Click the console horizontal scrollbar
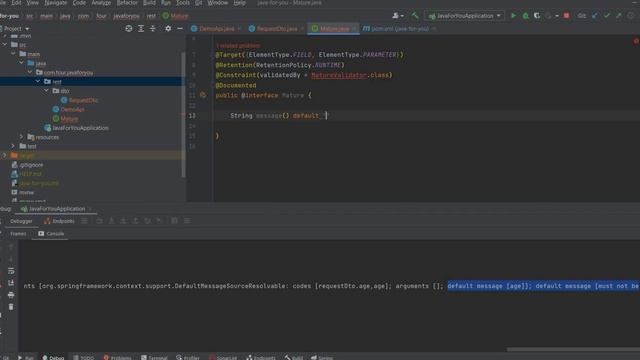 pos(573,349)
